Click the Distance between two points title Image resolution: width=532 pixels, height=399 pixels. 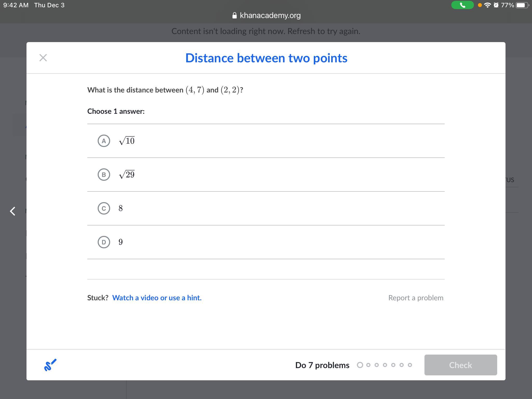click(266, 58)
